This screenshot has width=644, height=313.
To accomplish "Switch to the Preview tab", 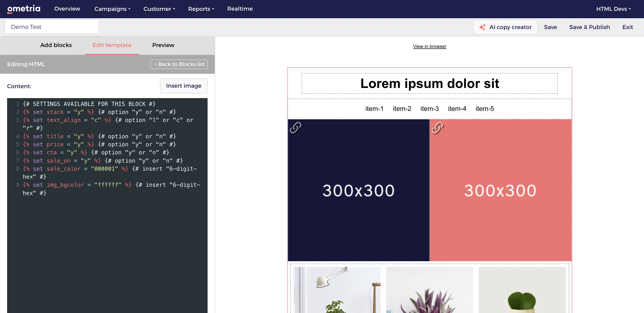I will [163, 45].
